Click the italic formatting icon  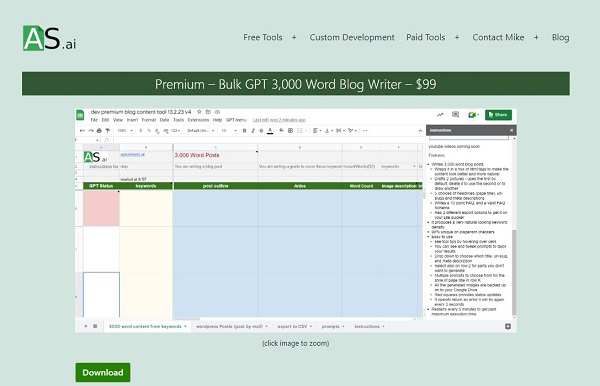coord(253,131)
